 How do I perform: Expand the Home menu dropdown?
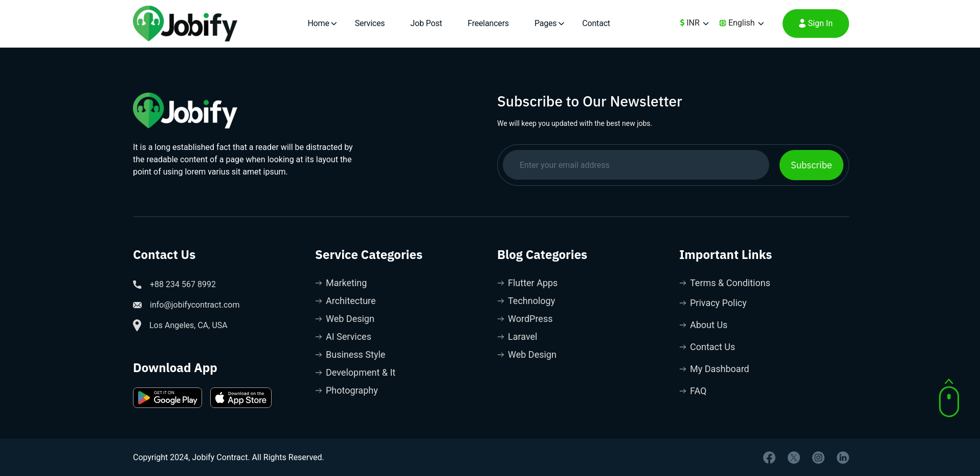(x=322, y=24)
